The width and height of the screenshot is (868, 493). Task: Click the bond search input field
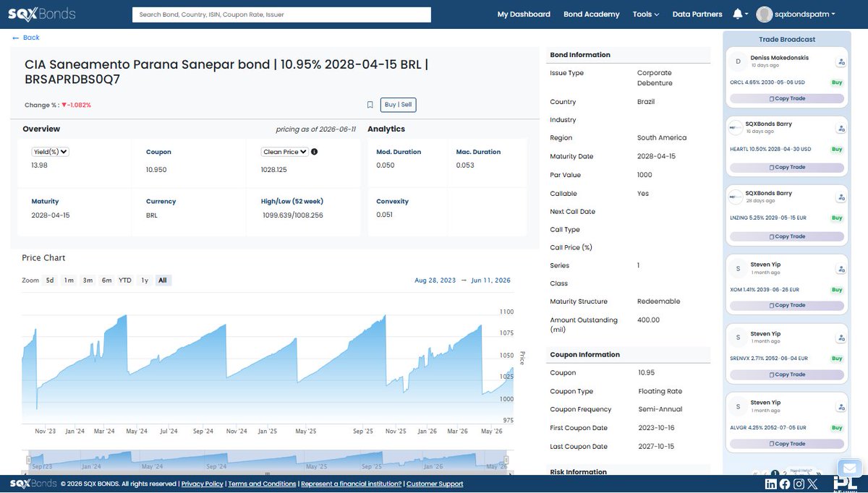281,14
